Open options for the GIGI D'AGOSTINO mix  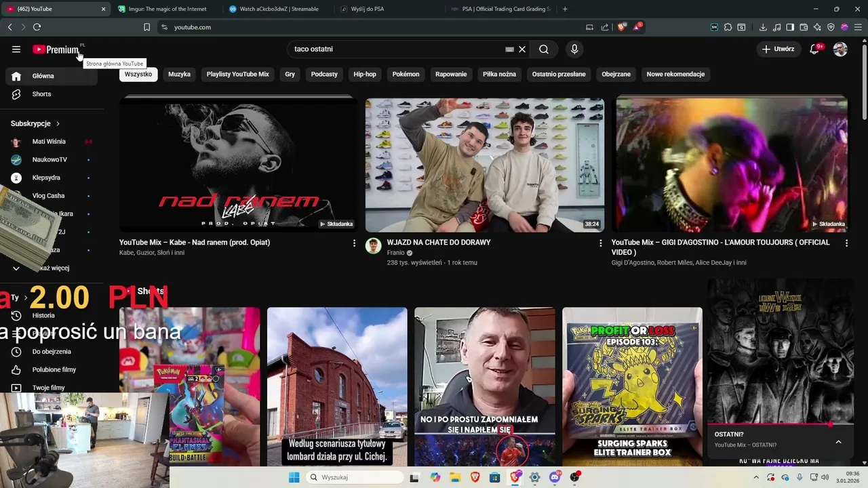846,243
